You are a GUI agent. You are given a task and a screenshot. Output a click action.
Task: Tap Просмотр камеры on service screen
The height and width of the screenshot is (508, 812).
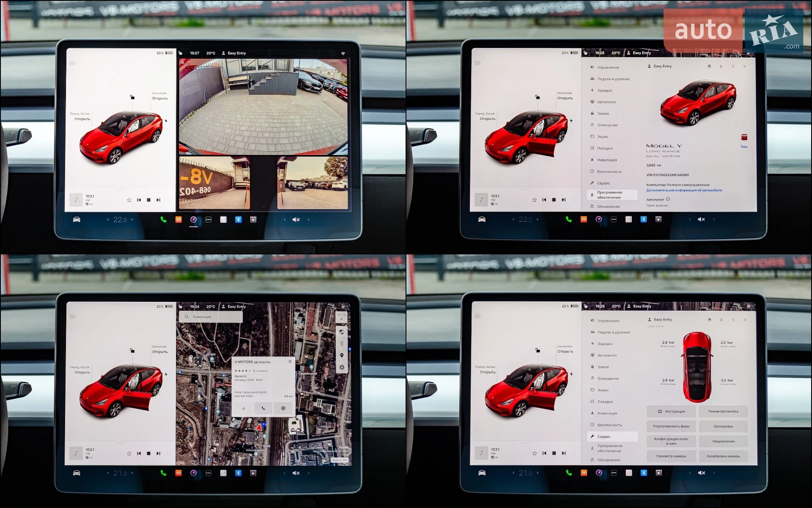[671, 456]
